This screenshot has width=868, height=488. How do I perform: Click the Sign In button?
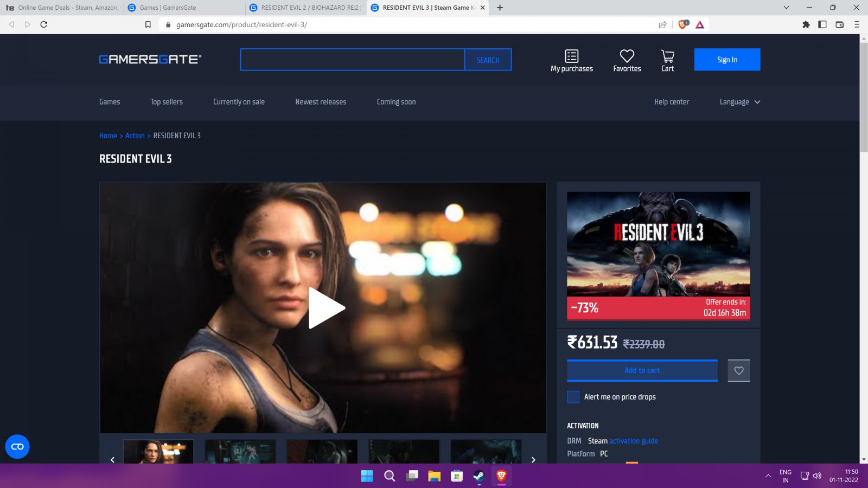tap(727, 60)
